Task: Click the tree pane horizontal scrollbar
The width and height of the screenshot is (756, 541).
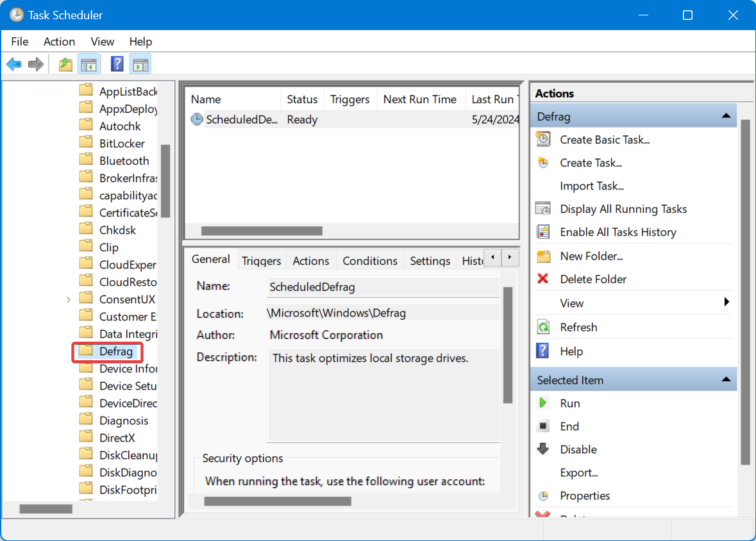Action: pyautogui.click(x=46, y=509)
